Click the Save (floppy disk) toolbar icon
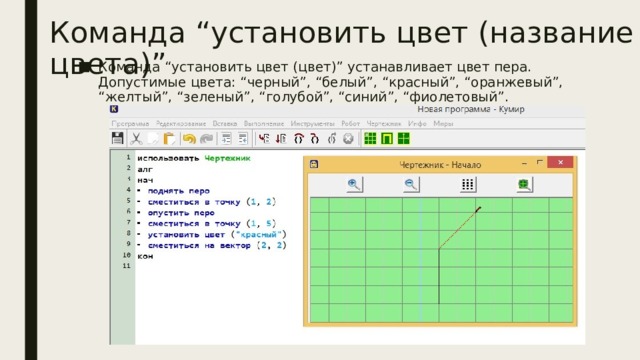The width and height of the screenshot is (640, 360). tap(118, 138)
